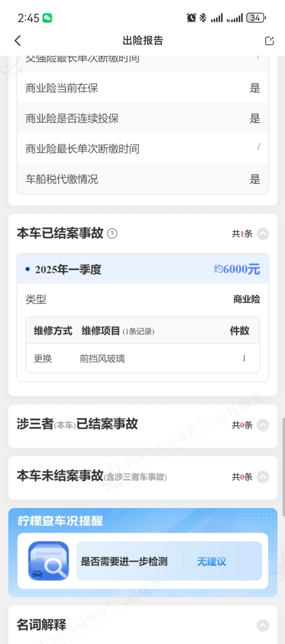Tap the back arrow icon
This screenshot has height=644, width=285.
[18, 41]
